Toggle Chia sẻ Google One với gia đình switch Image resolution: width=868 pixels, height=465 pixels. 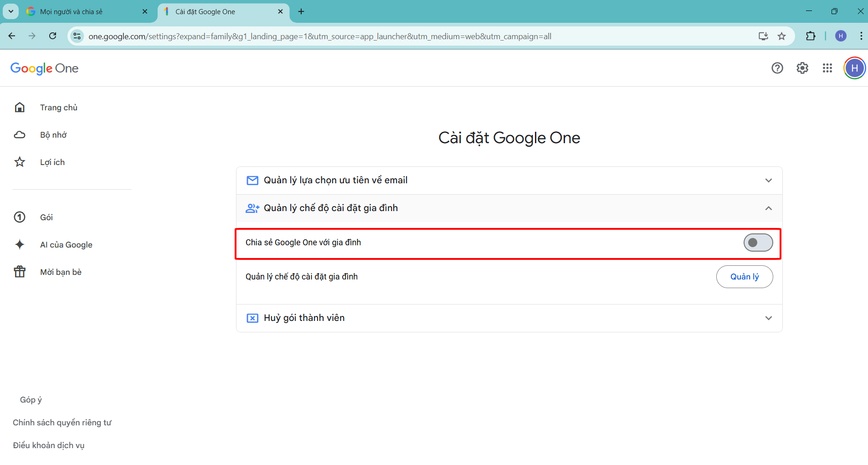pos(758,243)
